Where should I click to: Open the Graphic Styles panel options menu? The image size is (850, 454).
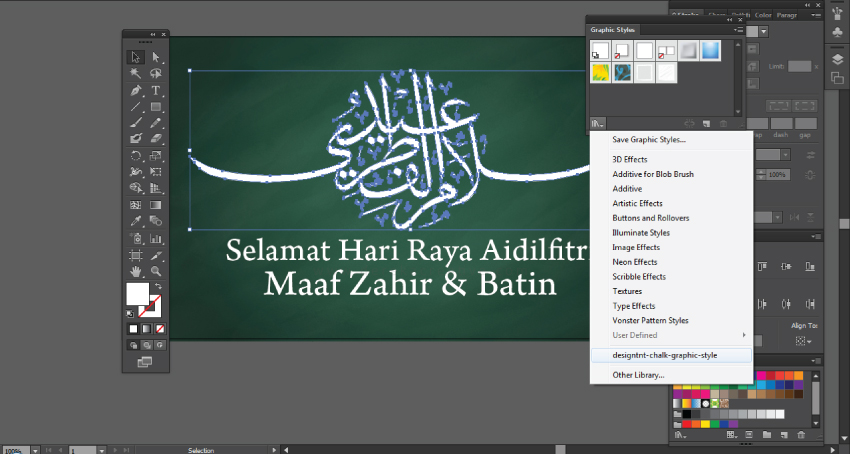[x=737, y=30]
